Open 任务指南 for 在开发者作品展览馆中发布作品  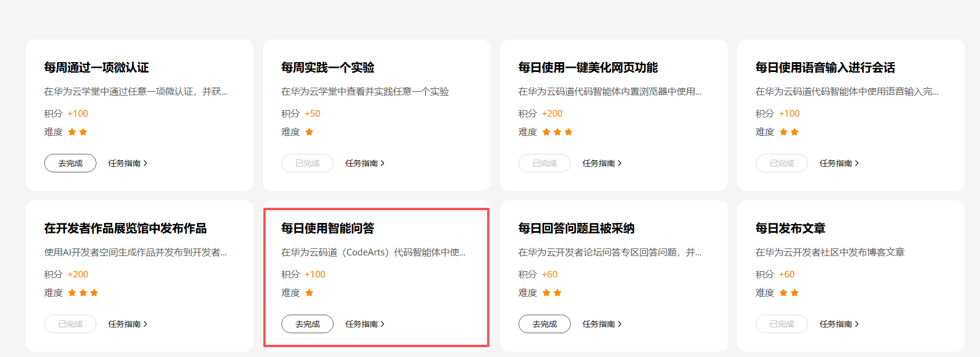pos(128,324)
